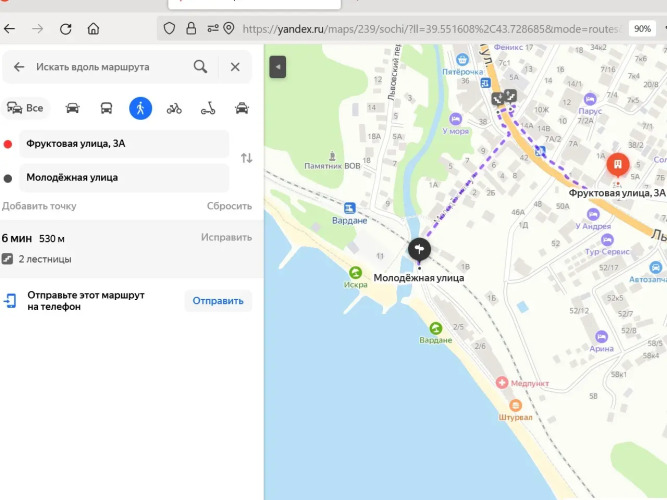Select the car route mode icon
The image size is (667, 500).
coord(72,108)
